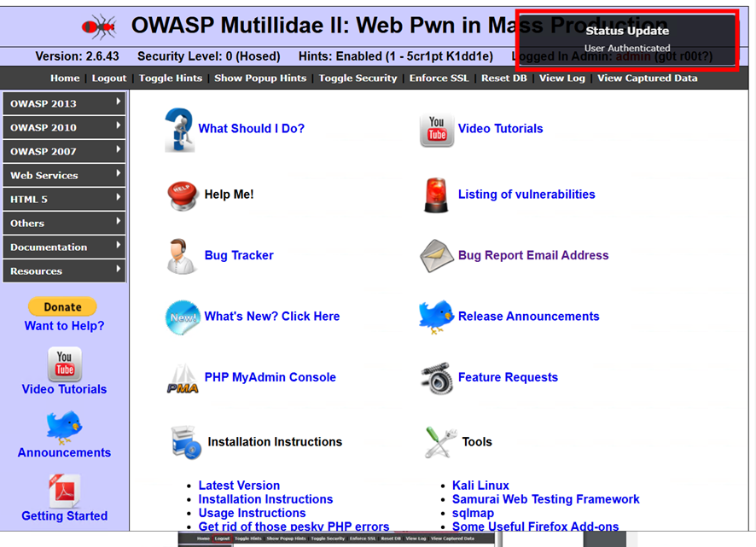Click the Help Me! text
Screen dimensions: 756x547
tap(229, 195)
